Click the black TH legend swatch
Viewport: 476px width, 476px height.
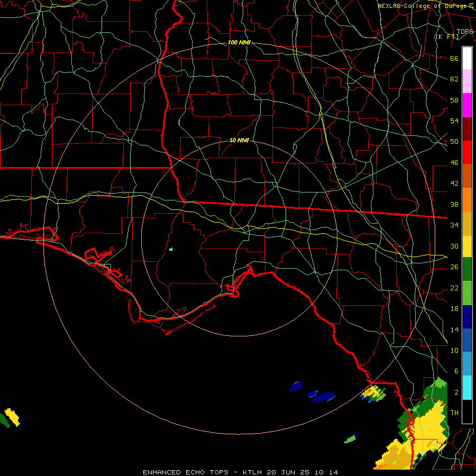point(467,411)
